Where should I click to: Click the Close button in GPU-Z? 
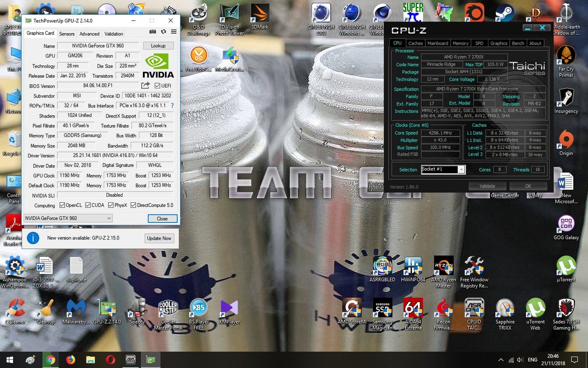click(162, 219)
